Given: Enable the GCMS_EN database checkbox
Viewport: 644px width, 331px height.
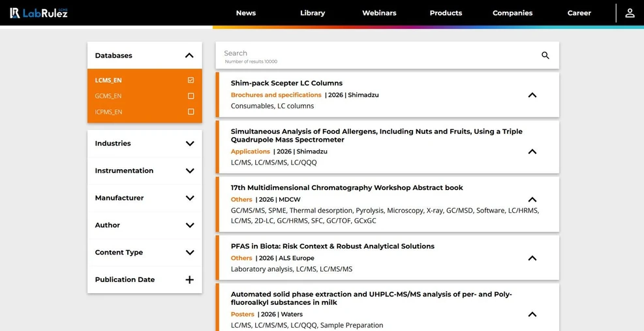Looking at the screenshot, I should coord(191,96).
